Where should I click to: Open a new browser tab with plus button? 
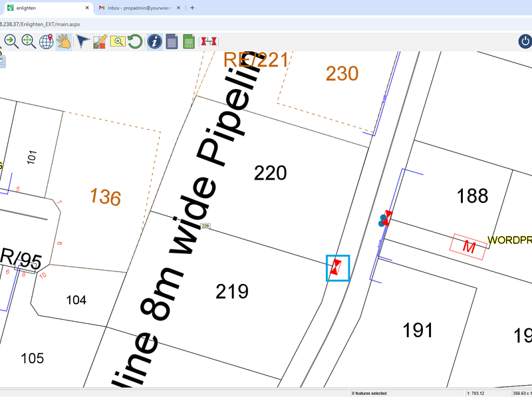[192, 9]
